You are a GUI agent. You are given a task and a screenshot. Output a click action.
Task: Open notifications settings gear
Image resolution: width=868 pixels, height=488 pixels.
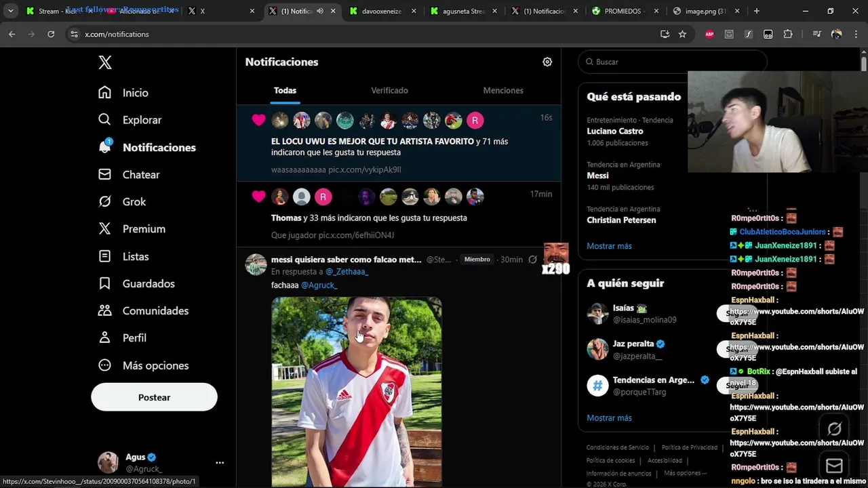click(x=547, y=62)
